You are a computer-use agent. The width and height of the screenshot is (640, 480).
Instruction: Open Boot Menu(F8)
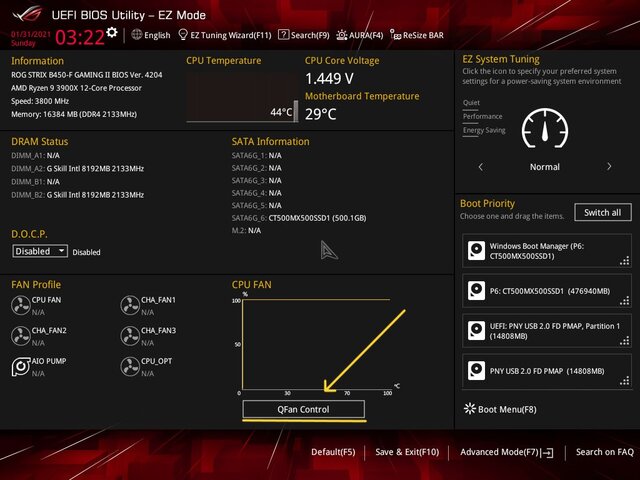click(500, 409)
